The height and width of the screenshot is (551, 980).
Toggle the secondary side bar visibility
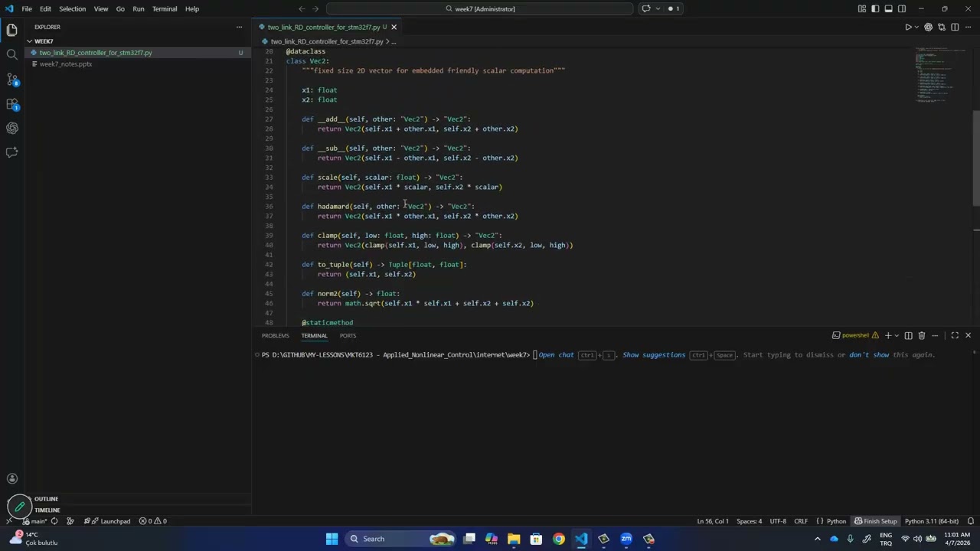902,9
